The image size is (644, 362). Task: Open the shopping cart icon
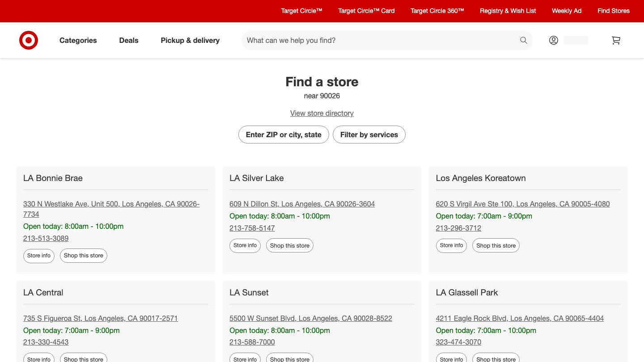point(616,40)
